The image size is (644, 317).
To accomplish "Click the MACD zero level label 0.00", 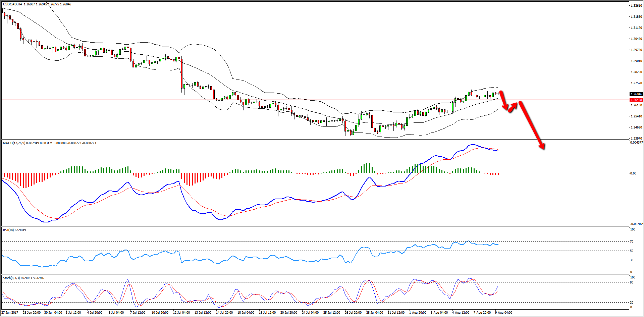I will click(x=633, y=173).
